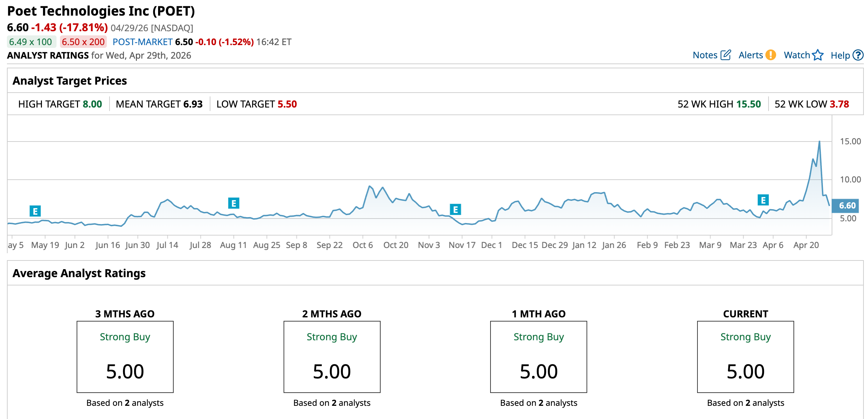Image resolution: width=868 pixels, height=419 pixels.
Task: Click the orange Alerts exclamation icon
Action: point(771,55)
